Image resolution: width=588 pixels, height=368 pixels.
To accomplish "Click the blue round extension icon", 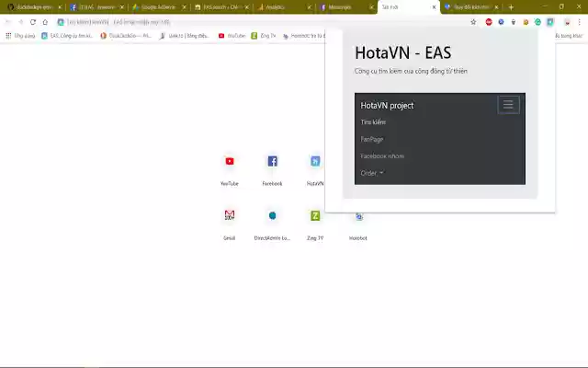I will pos(501,22).
